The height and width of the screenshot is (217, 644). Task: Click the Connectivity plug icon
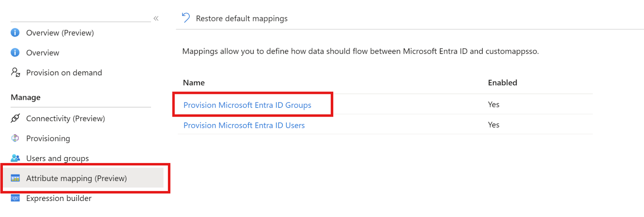[15, 118]
